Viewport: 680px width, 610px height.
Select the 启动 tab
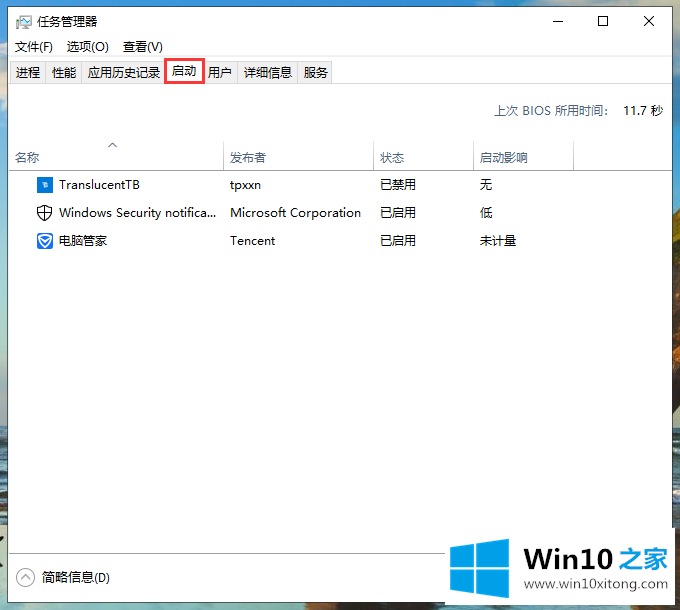point(184,72)
